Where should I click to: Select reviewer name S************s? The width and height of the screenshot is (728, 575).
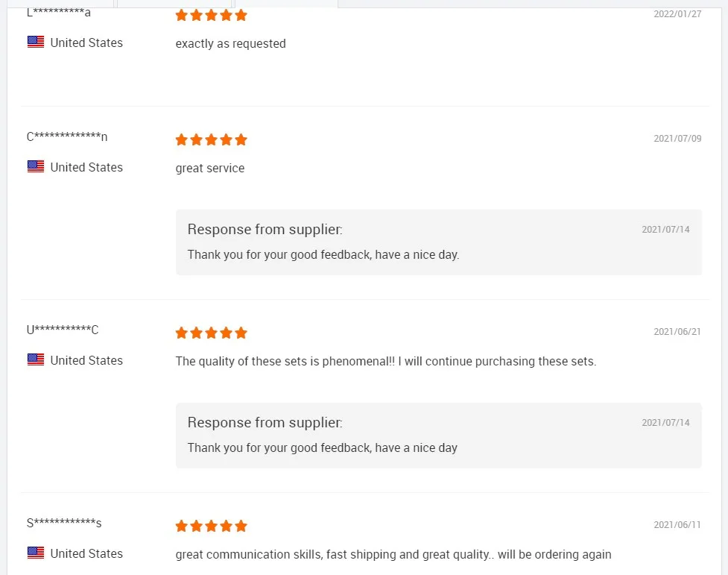click(x=64, y=523)
